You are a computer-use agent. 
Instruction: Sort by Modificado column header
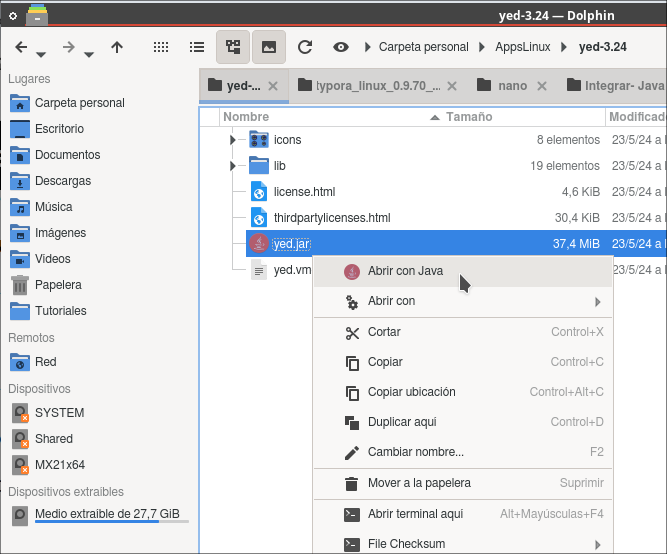[636, 117]
